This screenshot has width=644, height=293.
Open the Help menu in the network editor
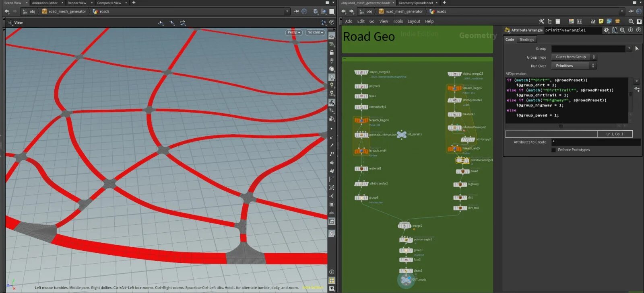tap(429, 21)
